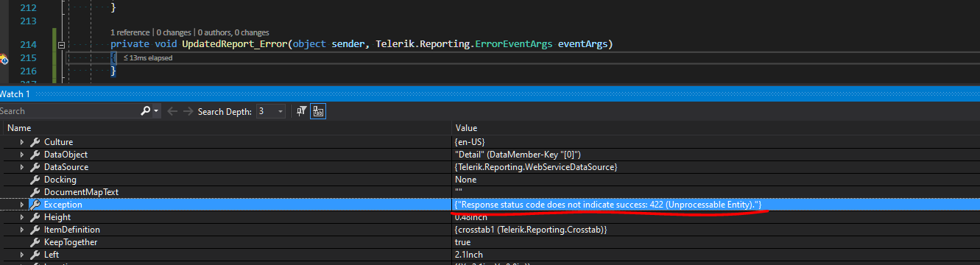Select the Culture name cell

click(58, 142)
